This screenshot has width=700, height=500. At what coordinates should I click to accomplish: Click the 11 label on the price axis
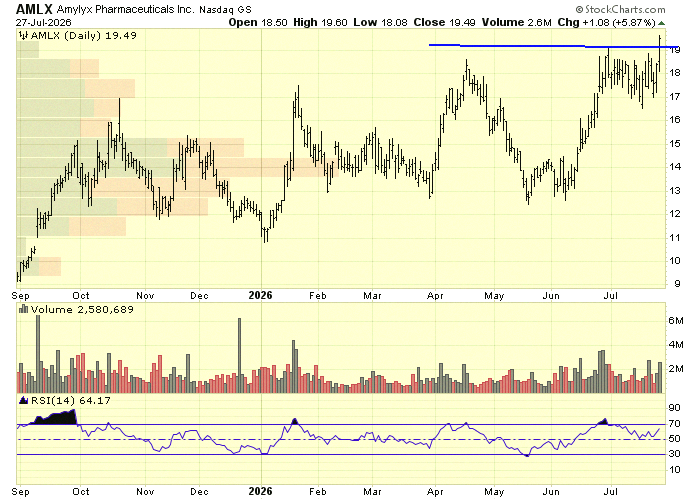click(675, 238)
